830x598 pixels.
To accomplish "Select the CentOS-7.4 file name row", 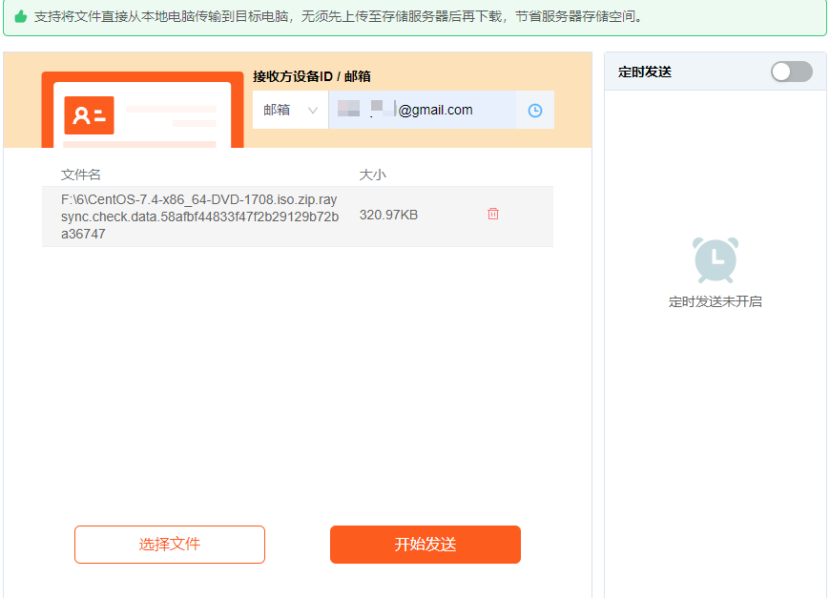I will (200, 216).
